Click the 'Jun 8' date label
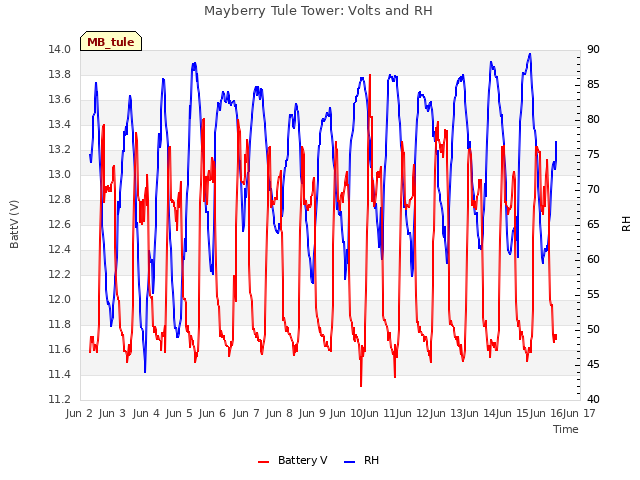 (x=279, y=413)
